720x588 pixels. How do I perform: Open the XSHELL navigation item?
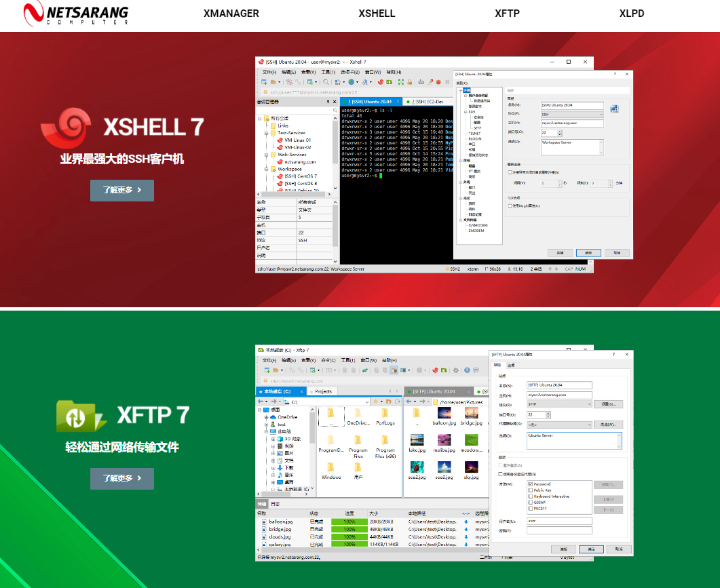click(377, 14)
